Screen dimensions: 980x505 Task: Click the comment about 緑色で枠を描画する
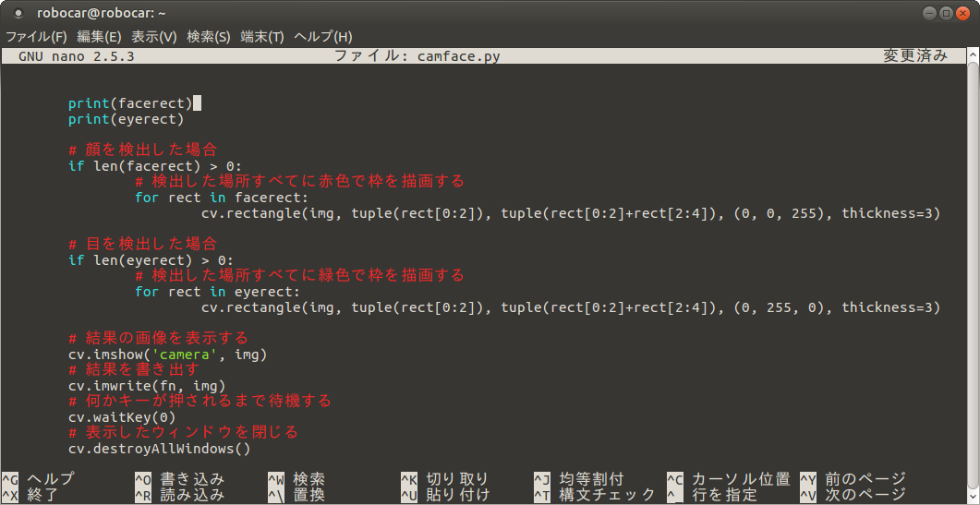point(300,275)
